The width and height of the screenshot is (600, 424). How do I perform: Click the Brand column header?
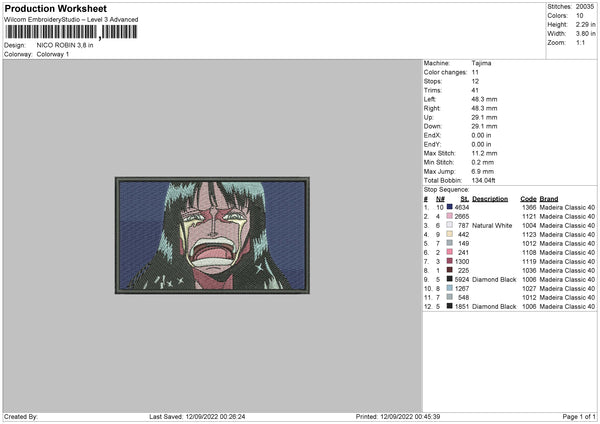pos(549,199)
